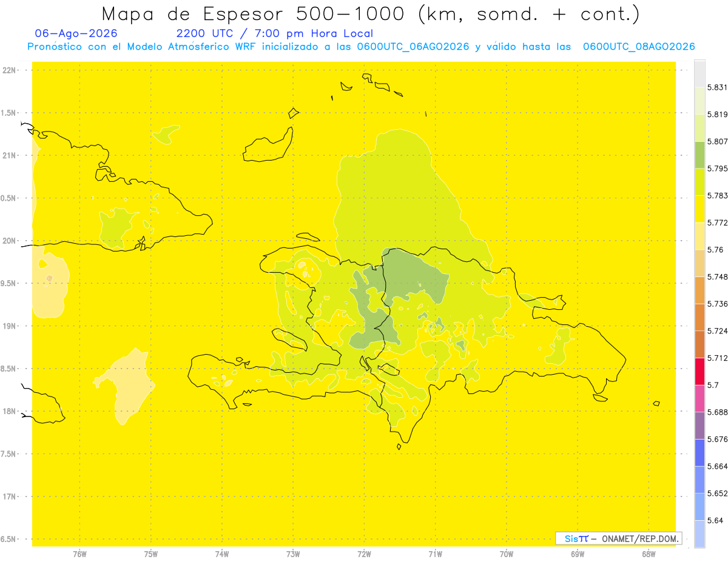The height and width of the screenshot is (562, 728).
Task: Click the dark blue swatch above 5.664
Action: click(x=699, y=453)
